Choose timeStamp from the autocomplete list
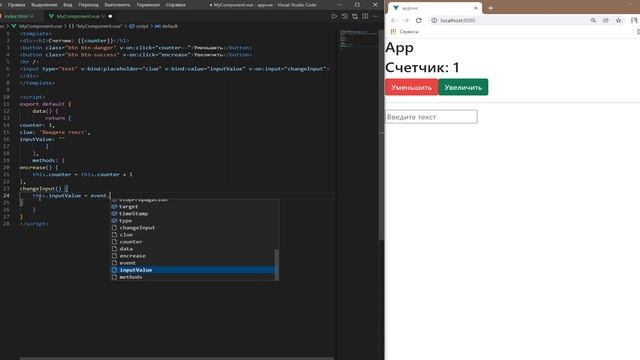 [193, 213]
